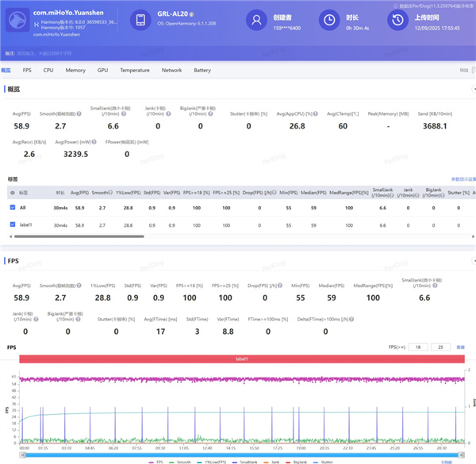Click the red label1 bar above the chart

[241, 359]
